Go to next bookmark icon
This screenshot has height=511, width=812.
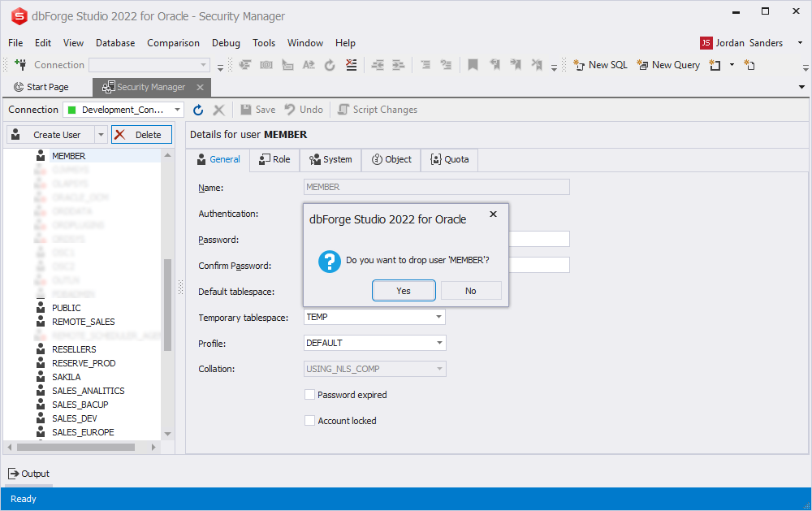tap(516, 65)
